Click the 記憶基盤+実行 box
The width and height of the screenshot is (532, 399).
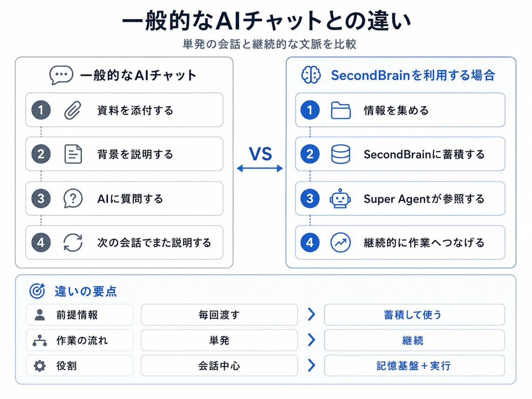[x=414, y=365]
